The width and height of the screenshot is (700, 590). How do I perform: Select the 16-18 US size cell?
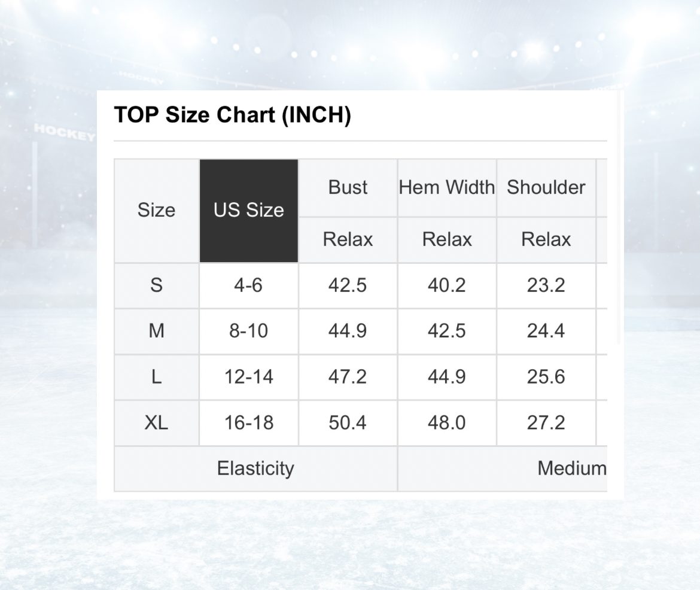249,423
